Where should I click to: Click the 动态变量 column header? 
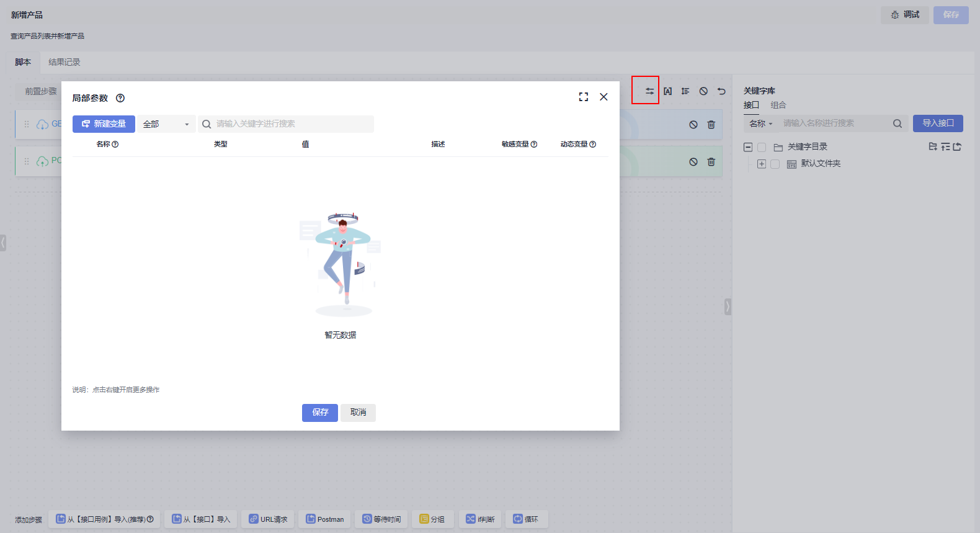tap(574, 145)
